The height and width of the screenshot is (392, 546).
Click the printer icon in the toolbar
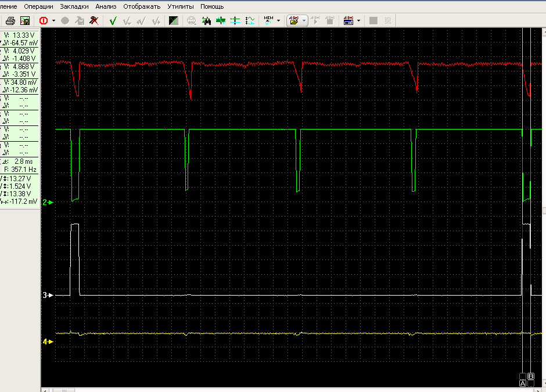(x=10, y=20)
